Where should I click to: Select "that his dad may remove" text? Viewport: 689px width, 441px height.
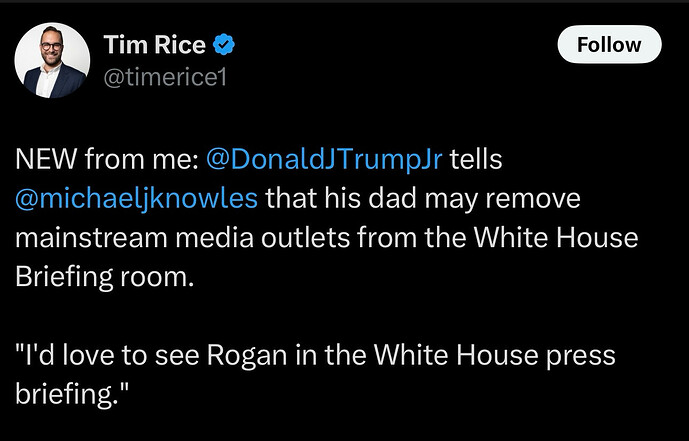[x=423, y=199]
